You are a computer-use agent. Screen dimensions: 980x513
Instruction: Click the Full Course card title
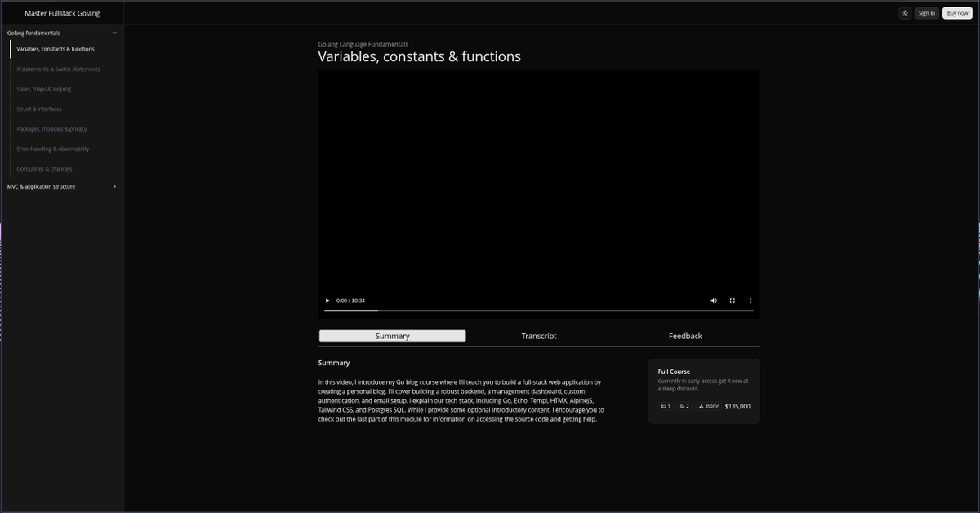click(x=674, y=372)
